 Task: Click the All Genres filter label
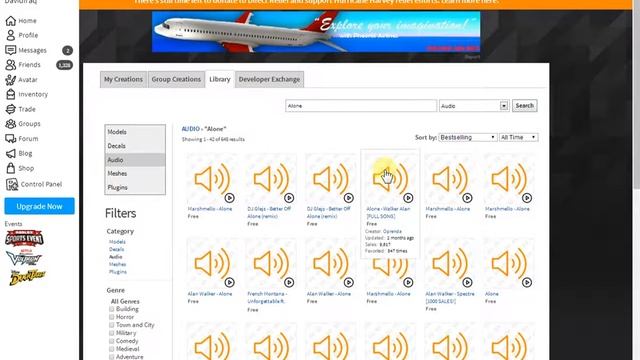click(125, 301)
